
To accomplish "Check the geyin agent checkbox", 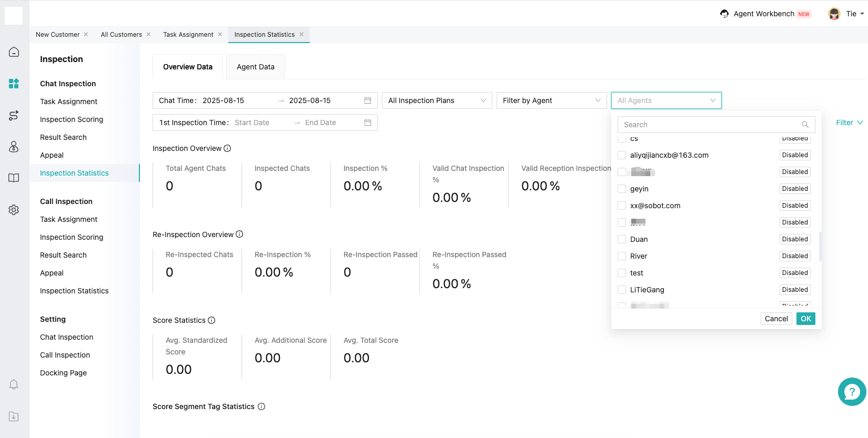I will pos(622,189).
